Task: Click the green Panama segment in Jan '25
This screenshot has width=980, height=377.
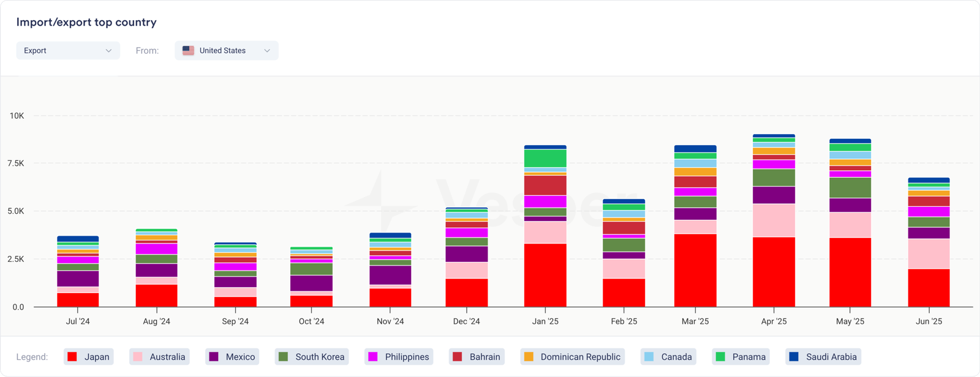Action: pyautogui.click(x=545, y=159)
